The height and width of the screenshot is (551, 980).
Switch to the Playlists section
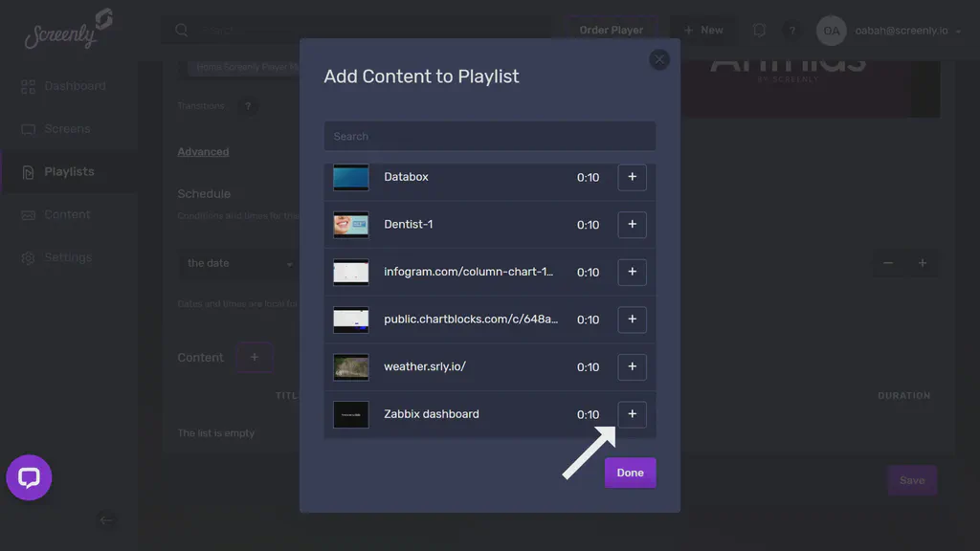[x=67, y=171]
